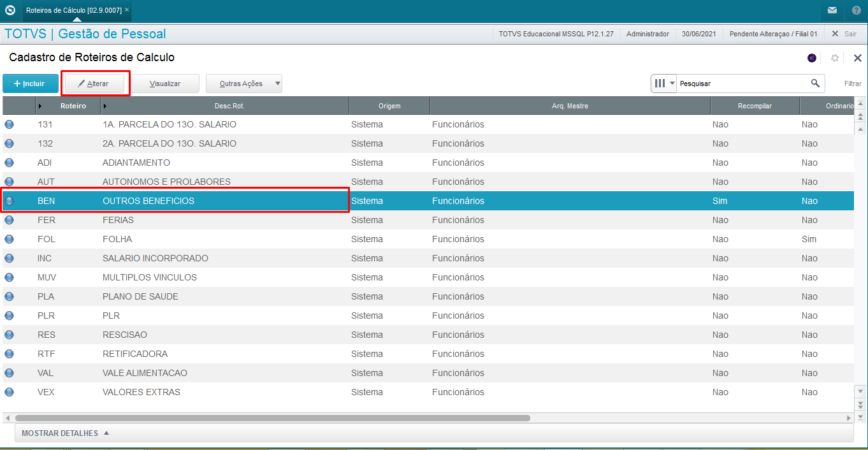Click the Desc.Rot. column sort arrow
The image size is (868, 450).
coord(105,106)
